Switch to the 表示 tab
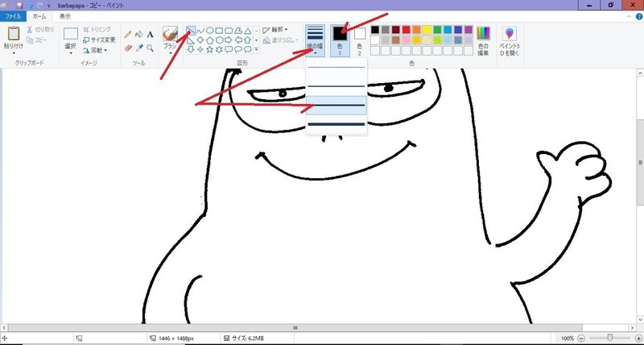644x345 pixels. (x=65, y=17)
